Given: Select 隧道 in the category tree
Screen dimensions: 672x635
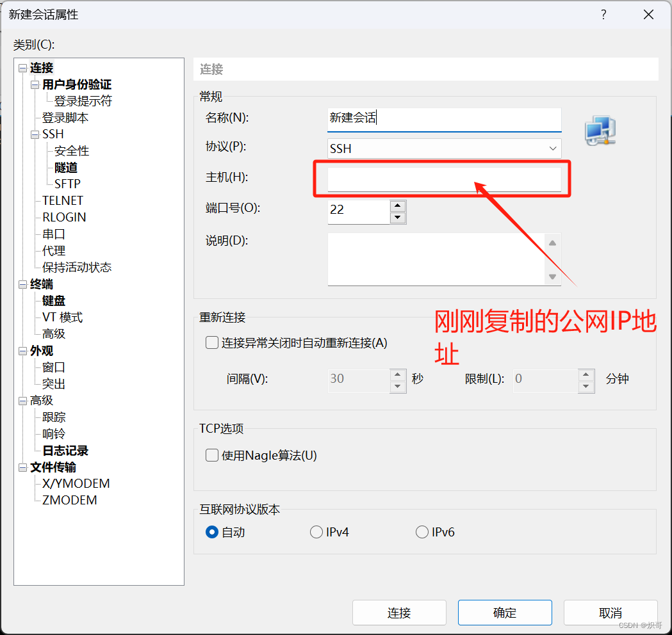Looking at the screenshot, I should tap(65, 167).
